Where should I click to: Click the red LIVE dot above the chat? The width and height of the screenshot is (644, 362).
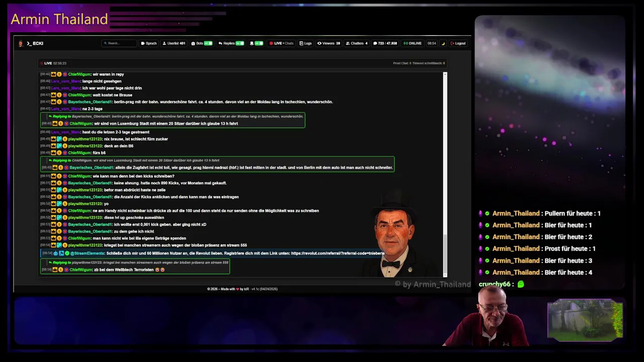[x=42, y=63]
